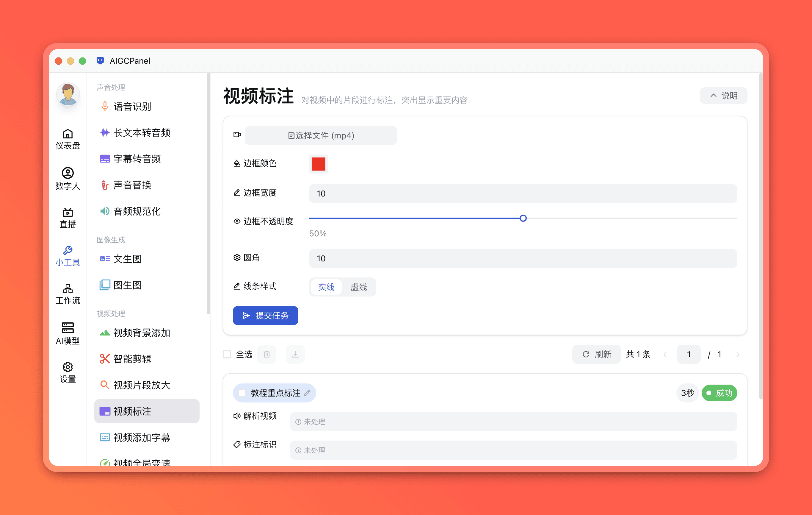Click the stacked frames icon of 图生图
Screen dimensions: 812x515
(x=105, y=285)
